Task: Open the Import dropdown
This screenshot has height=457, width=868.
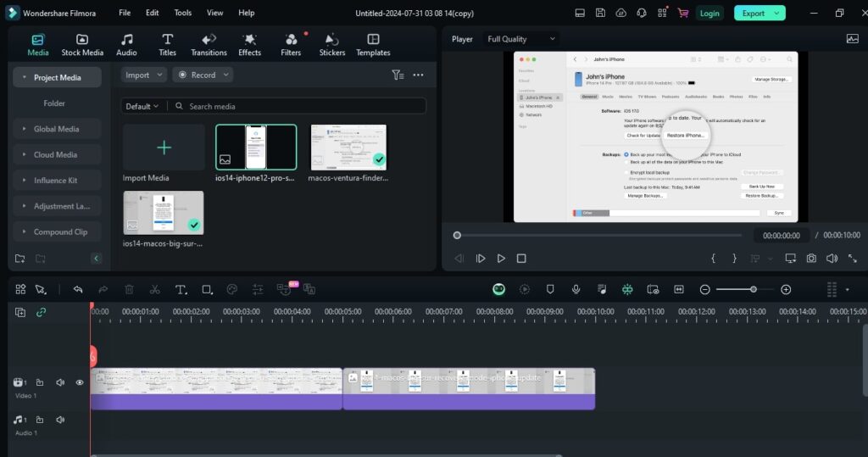Action: point(143,75)
